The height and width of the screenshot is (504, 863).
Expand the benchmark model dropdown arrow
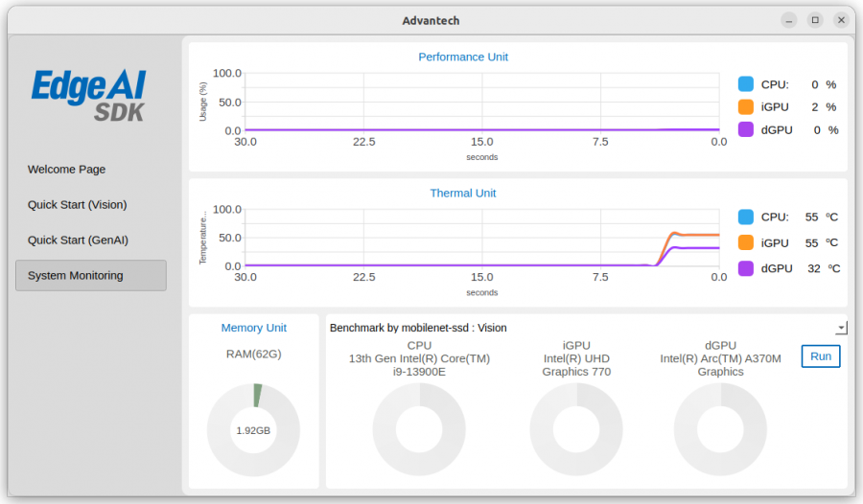coord(841,329)
